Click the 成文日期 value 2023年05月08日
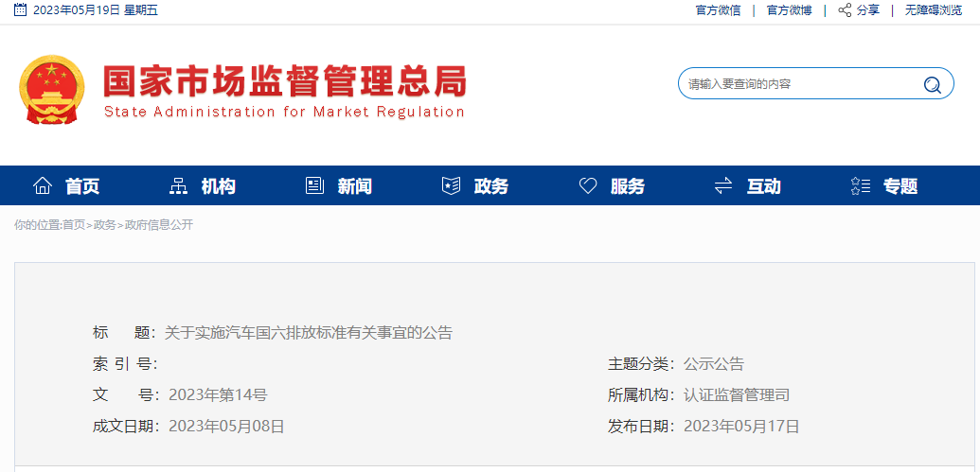The width and height of the screenshot is (980, 472). pyautogui.click(x=227, y=427)
